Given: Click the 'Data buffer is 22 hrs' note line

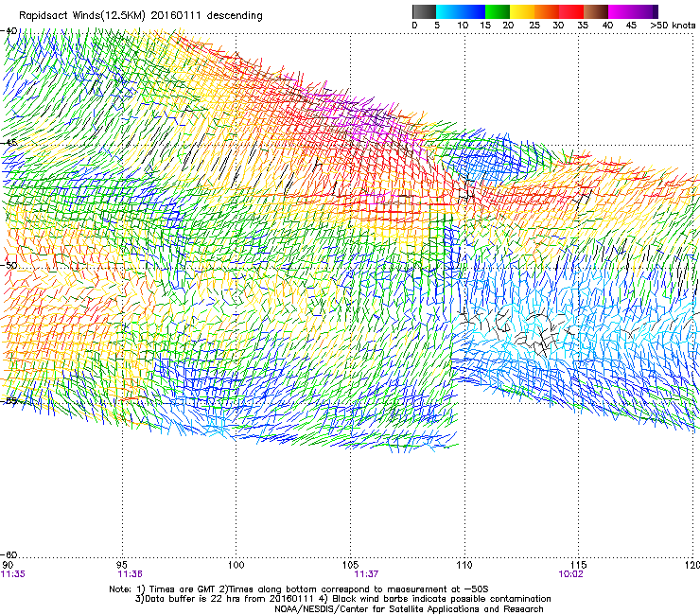Looking at the screenshot, I should point(342,599).
